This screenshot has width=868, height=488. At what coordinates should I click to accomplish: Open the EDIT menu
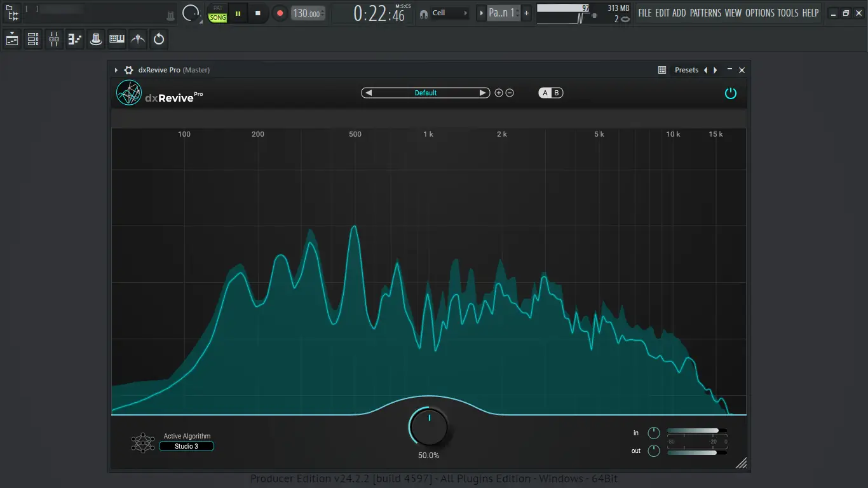point(662,13)
